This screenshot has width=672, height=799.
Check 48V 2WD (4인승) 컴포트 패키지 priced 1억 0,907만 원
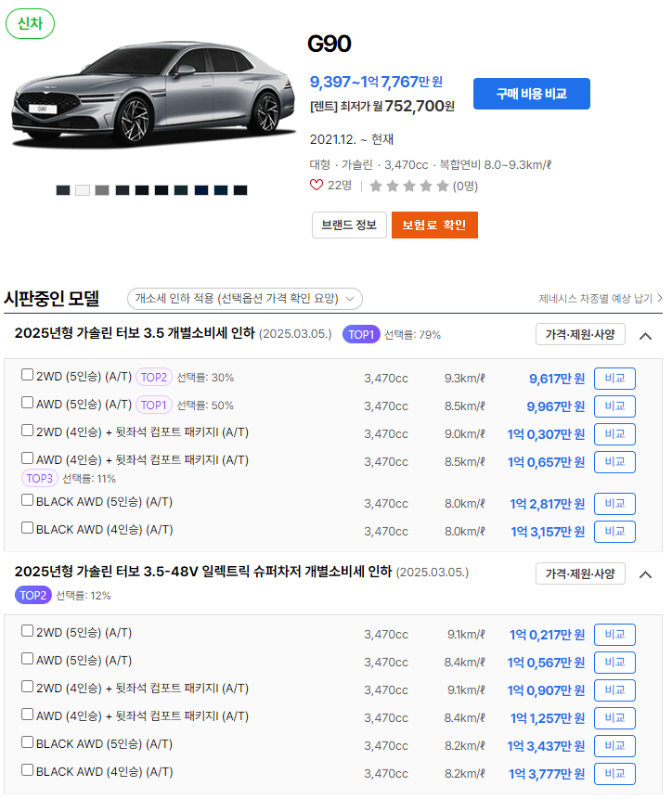coord(28,687)
